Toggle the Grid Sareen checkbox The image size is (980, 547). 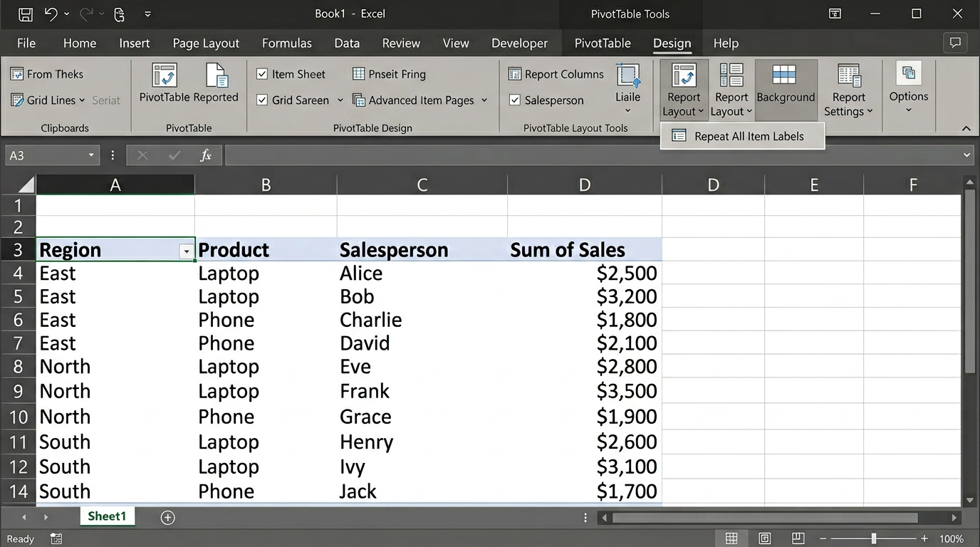coord(262,100)
